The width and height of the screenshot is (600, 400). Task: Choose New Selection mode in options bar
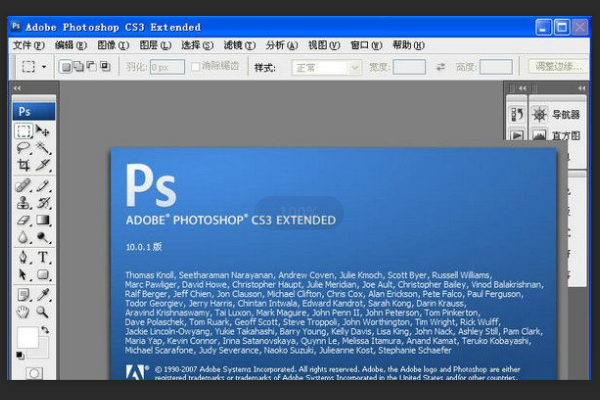pyautogui.click(x=66, y=67)
